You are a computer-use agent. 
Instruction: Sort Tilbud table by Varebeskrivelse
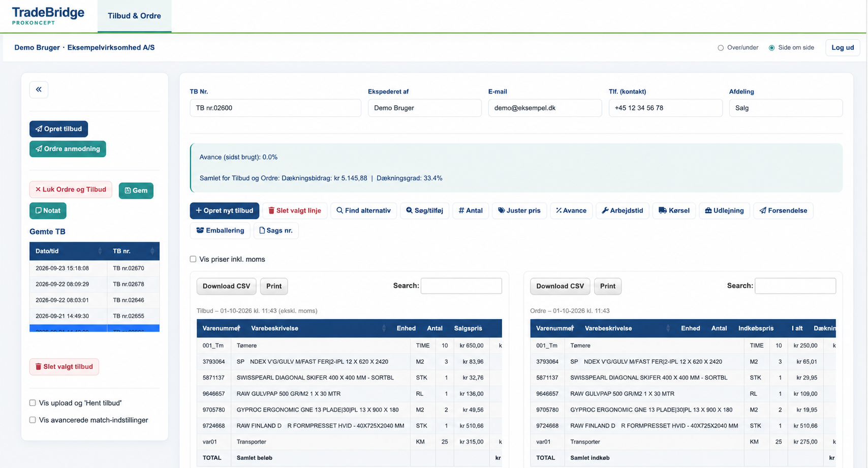(318, 328)
